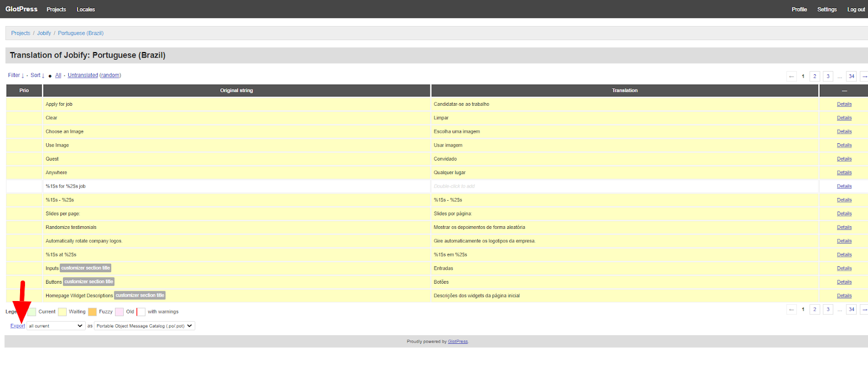Open the Portable Object format dropdown
Image resolution: width=868 pixels, height=384 pixels.
tap(144, 326)
